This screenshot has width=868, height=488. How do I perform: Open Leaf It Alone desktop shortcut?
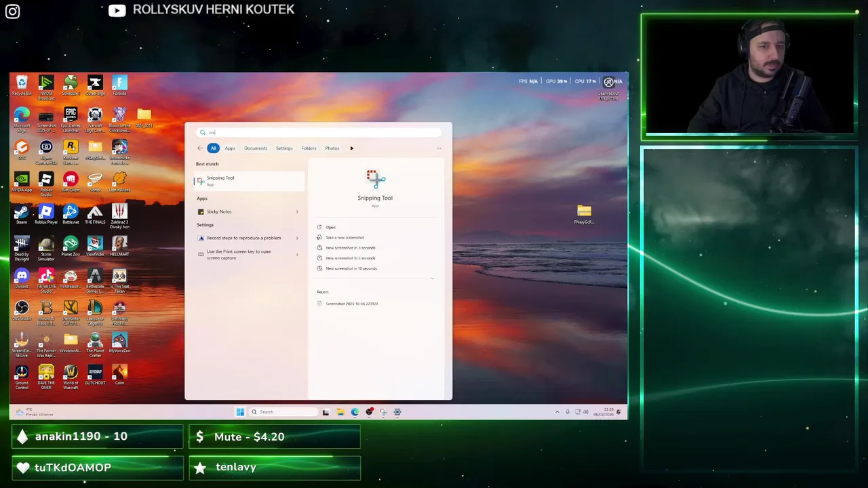click(x=119, y=182)
